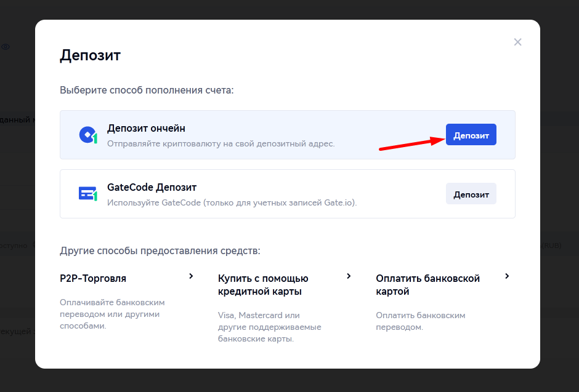
Task: Open Оплатить банковской картой option
Action: (427, 285)
